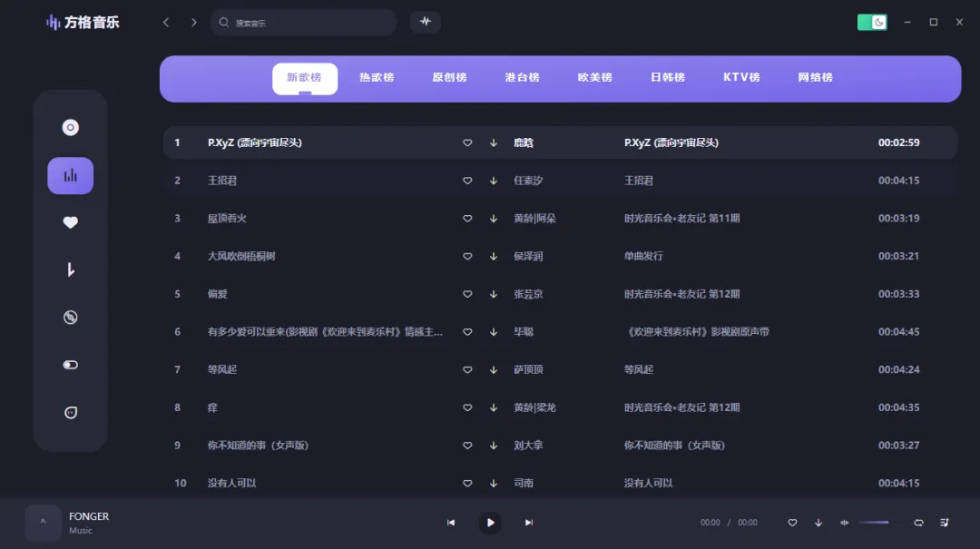Expand the now-playing cover panel
This screenshot has height=549, width=980.
tap(44, 522)
